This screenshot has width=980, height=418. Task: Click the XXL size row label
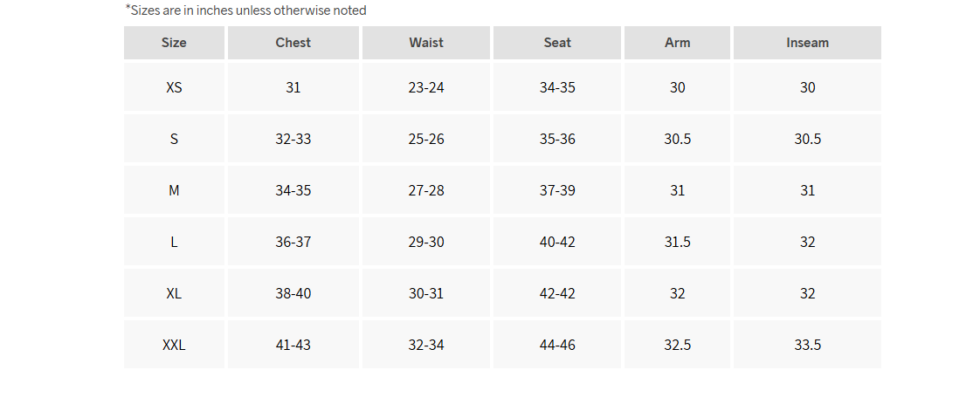174,345
